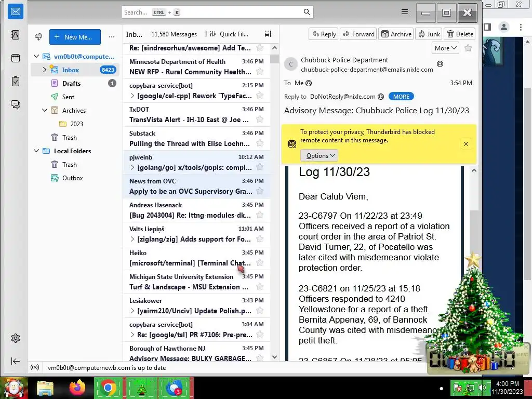Expand the pjweinb golang/go thread
The height and width of the screenshot is (399, 532).
[x=132, y=167]
